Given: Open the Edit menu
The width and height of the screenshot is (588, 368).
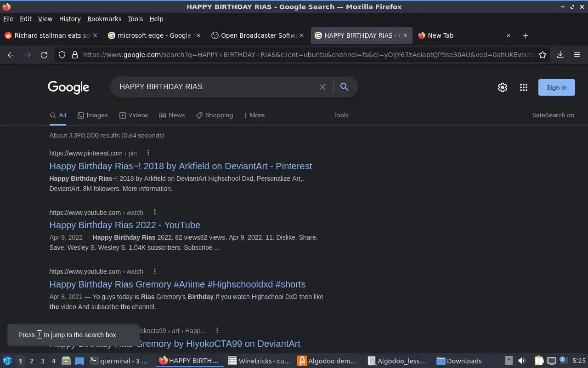Looking at the screenshot, I should [26, 19].
